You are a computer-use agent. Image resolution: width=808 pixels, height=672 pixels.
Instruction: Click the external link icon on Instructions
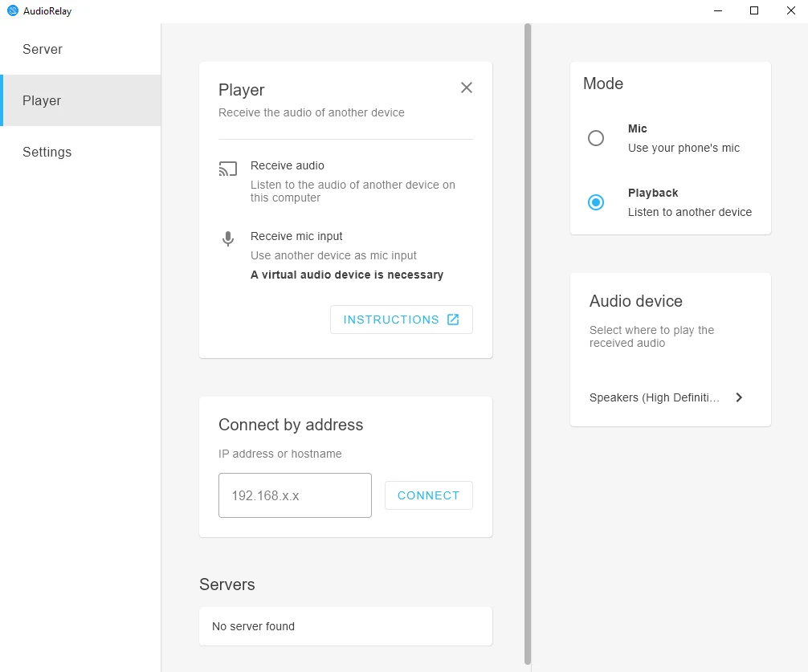pyautogui.click(x=453, y=320)
